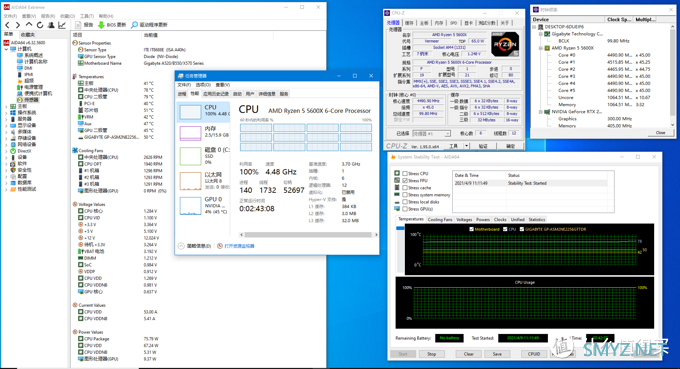Select the Sensor item in AIDA64 tree
Viewport: 680px width, 369px height.
[29, 100]
